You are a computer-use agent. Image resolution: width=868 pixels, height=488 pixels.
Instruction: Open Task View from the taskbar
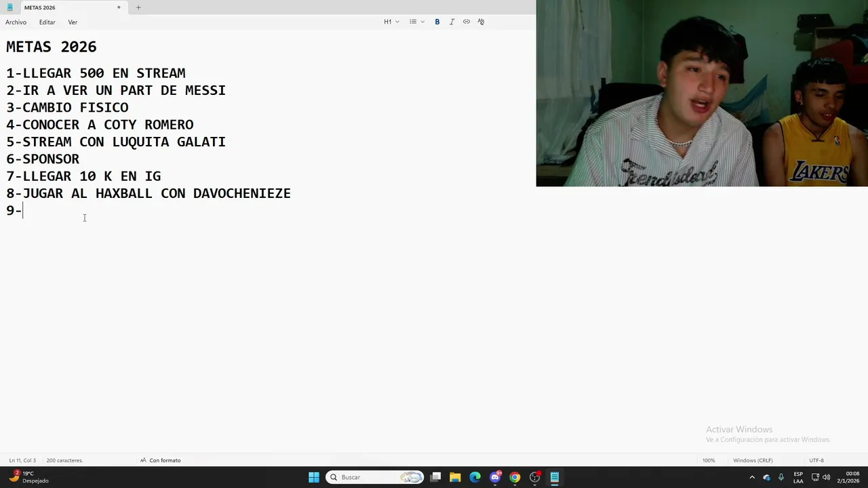pos(435,477)
